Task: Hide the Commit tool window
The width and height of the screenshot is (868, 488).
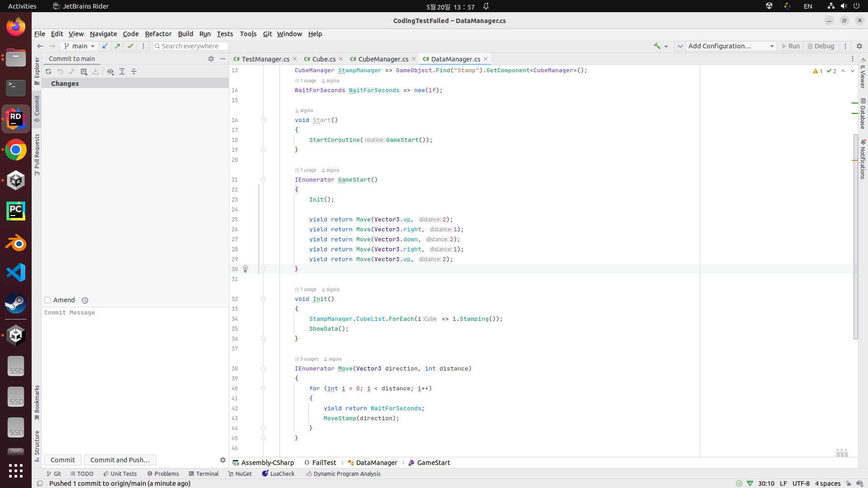Action: click(x=223, y=59)
